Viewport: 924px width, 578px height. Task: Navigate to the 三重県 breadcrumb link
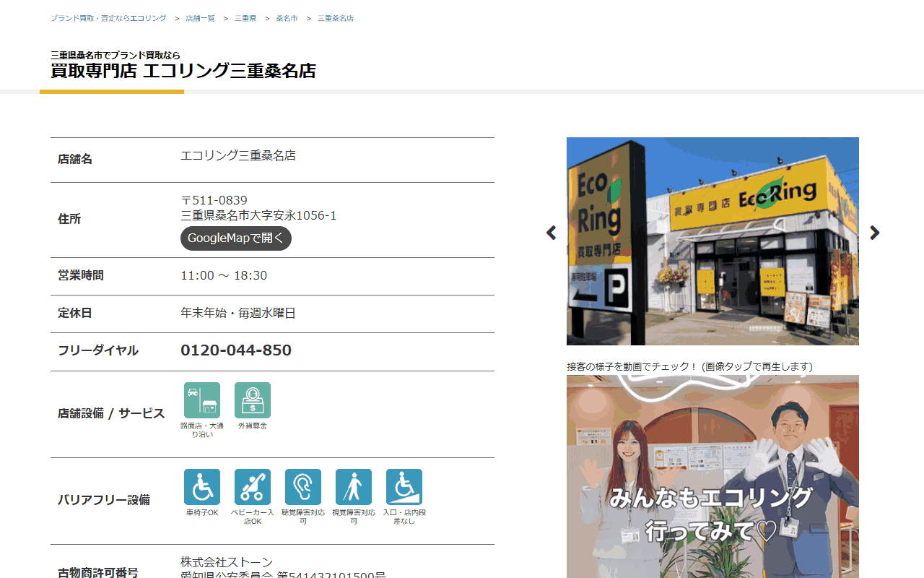click(x=245, y=18)
